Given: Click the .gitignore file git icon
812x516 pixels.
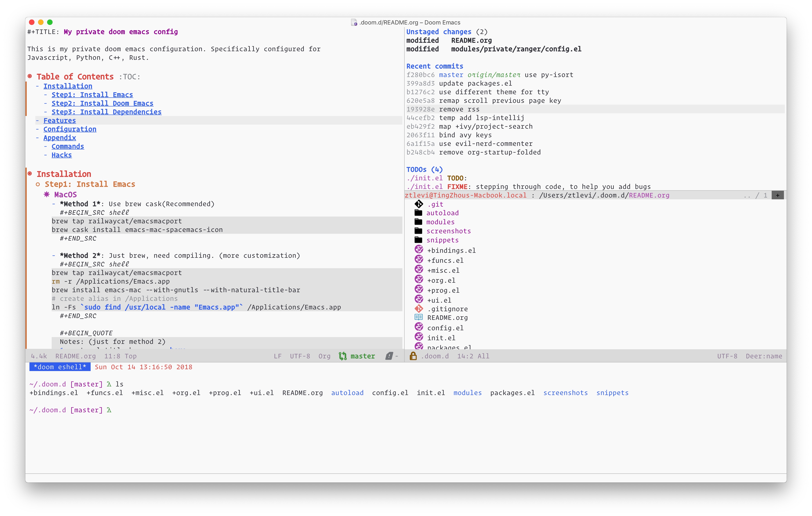Looking at the screenshot, I should click(418, 308).
